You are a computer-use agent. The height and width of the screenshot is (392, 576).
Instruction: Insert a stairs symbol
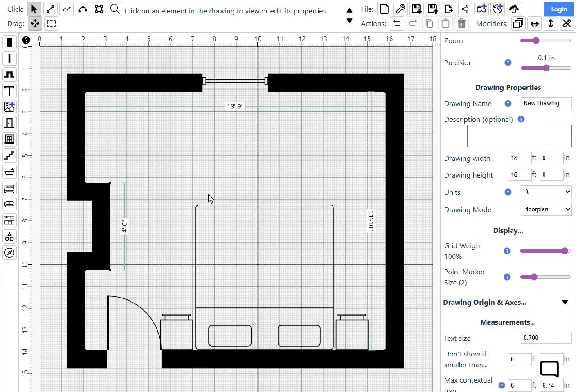pos(9,156)
